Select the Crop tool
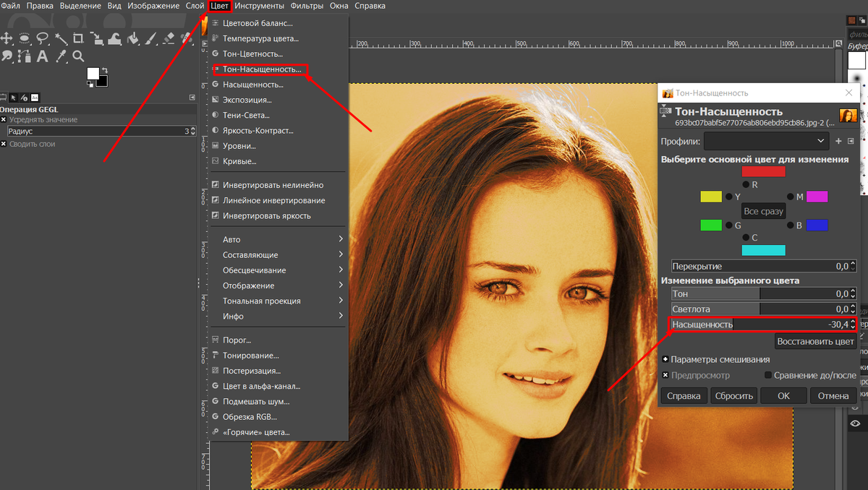 pyautogui.click(x=78, y=38)
